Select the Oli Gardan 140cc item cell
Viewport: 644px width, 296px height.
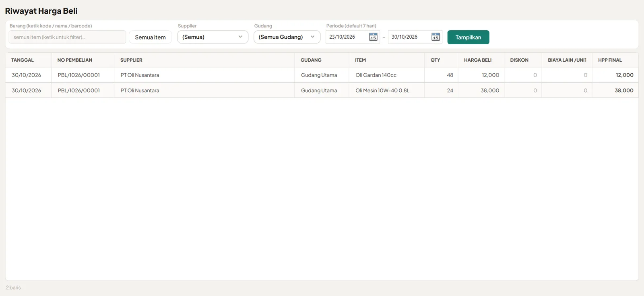tap(386, 75)
